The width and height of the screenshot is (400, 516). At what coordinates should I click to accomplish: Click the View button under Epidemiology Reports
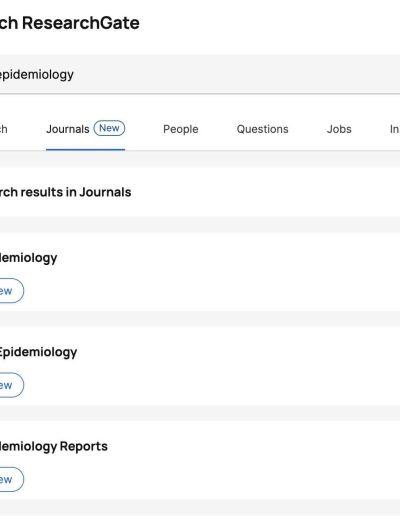(12, 479)
